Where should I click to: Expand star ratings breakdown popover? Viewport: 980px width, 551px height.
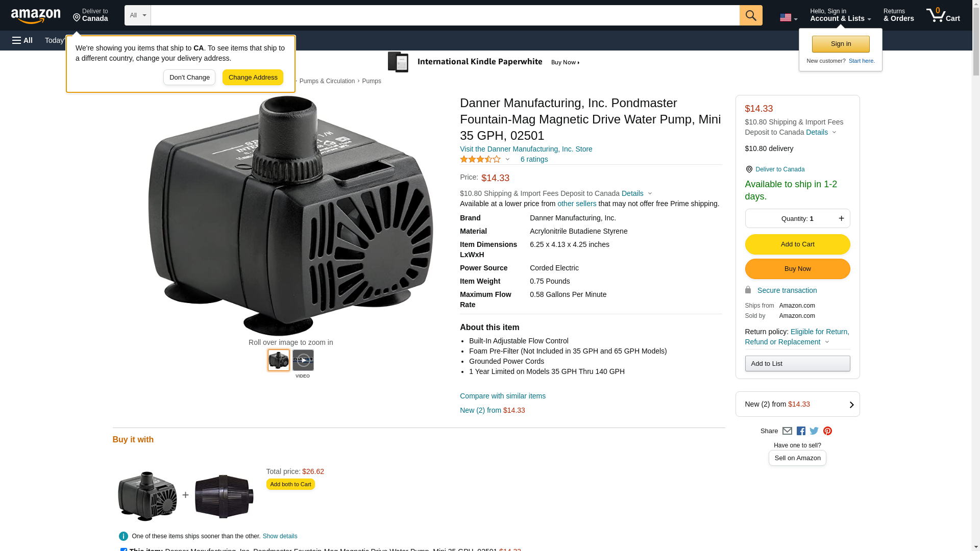(x=485, y=159)
